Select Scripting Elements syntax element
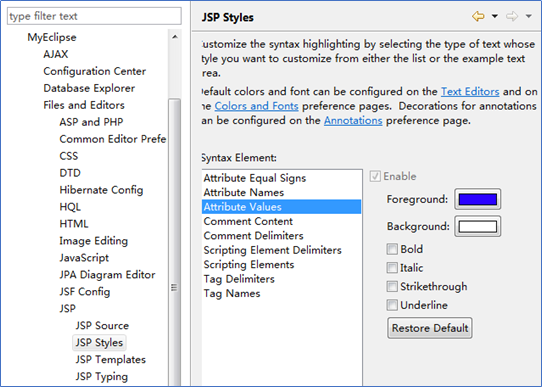The image size is (542, 387). click(x=281, y=265)
